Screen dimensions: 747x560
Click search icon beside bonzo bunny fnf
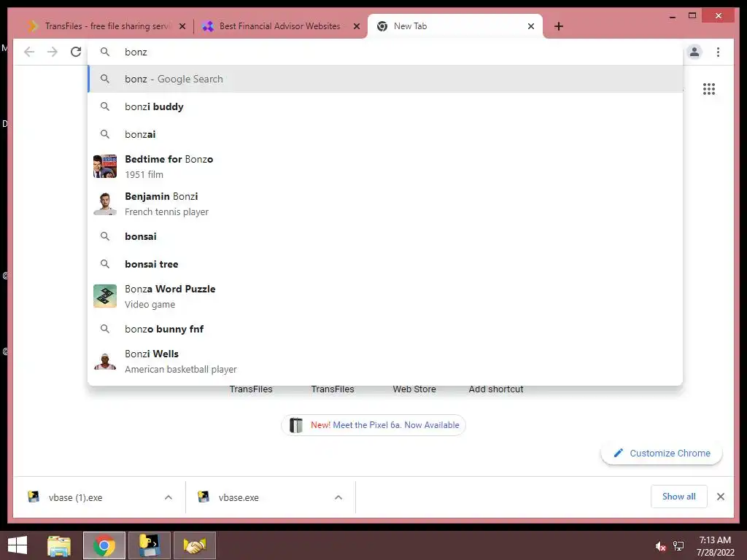coord(105,329)
